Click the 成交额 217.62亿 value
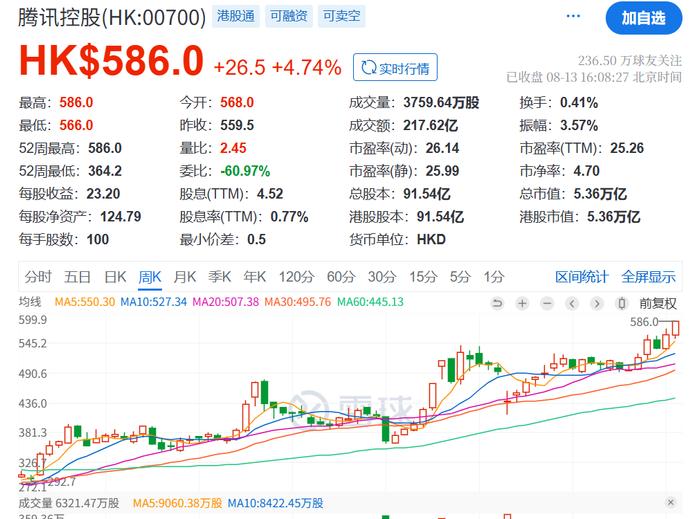Image resolution: width=700 pixels, height=519 pixels. coord(430,125)
